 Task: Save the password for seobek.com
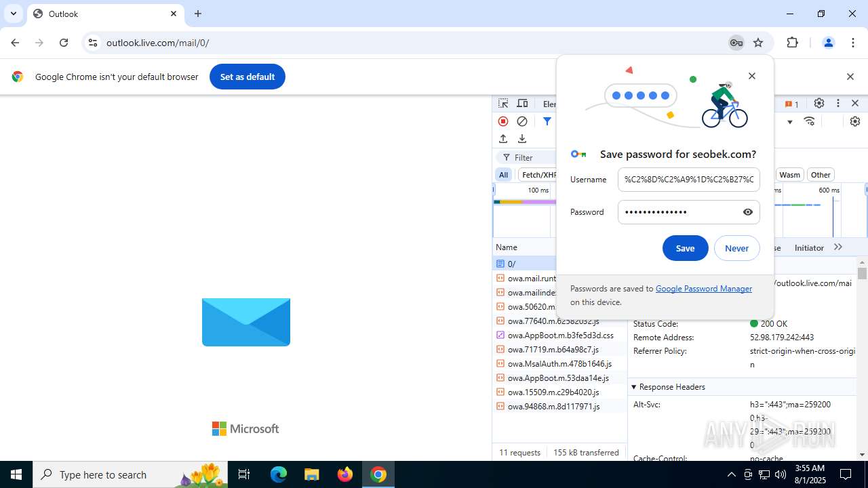[x=685, y=248]
